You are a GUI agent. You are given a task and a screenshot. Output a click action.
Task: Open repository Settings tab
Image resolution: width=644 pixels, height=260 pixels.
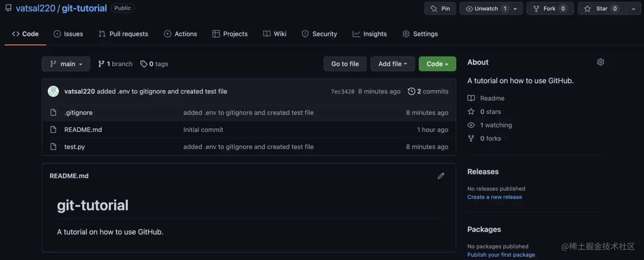[x=420, y=34]
